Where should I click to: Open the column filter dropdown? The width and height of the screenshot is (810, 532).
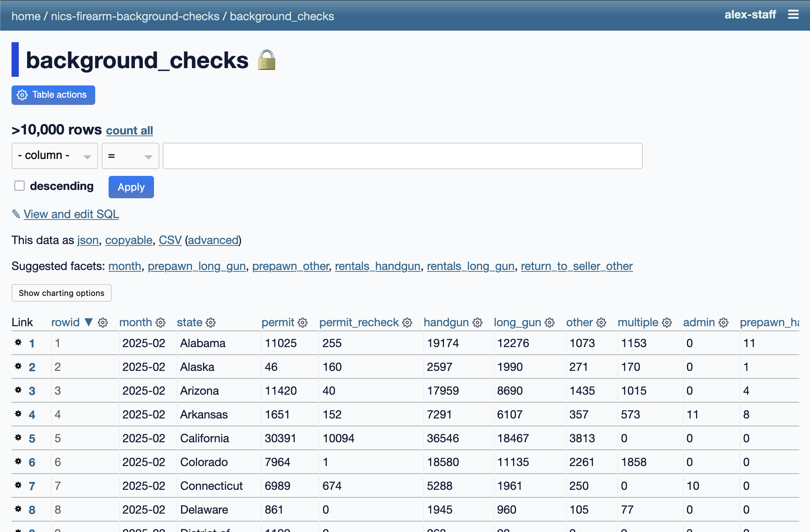55,156
